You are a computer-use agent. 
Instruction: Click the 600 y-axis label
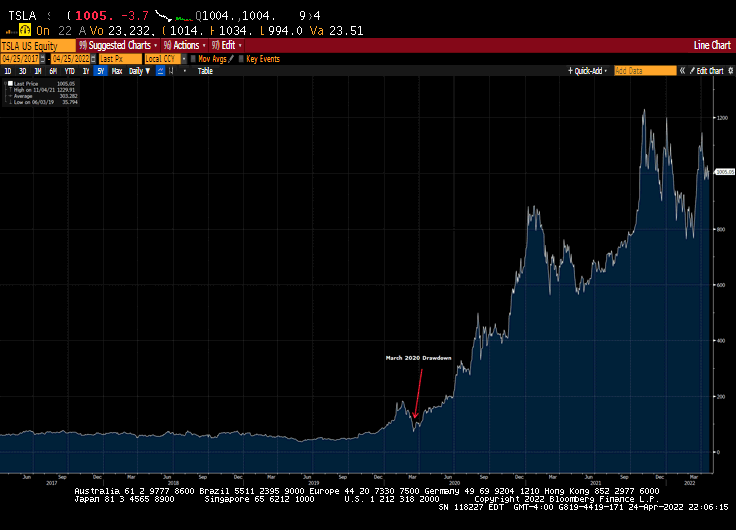721,285
